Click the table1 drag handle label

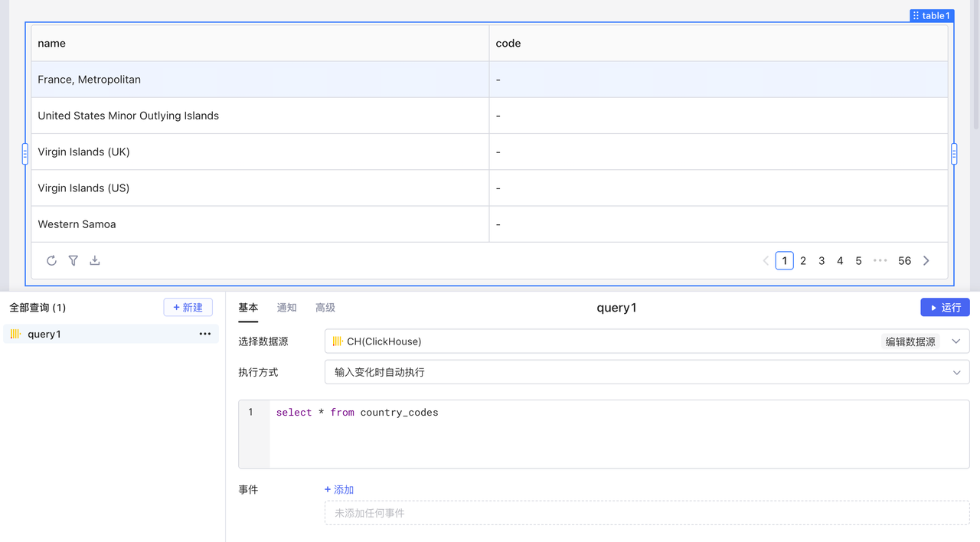[x=932, y=15]
